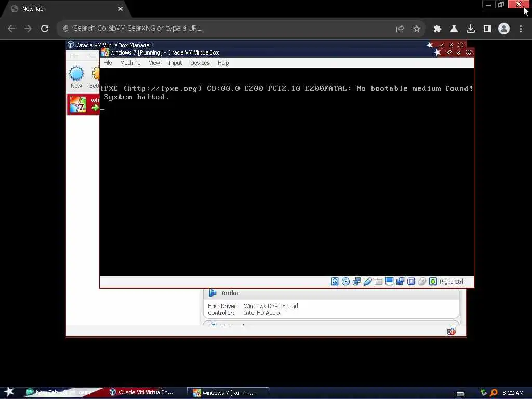
Task: Open the shared folders indicator
Action: [378, 281]
